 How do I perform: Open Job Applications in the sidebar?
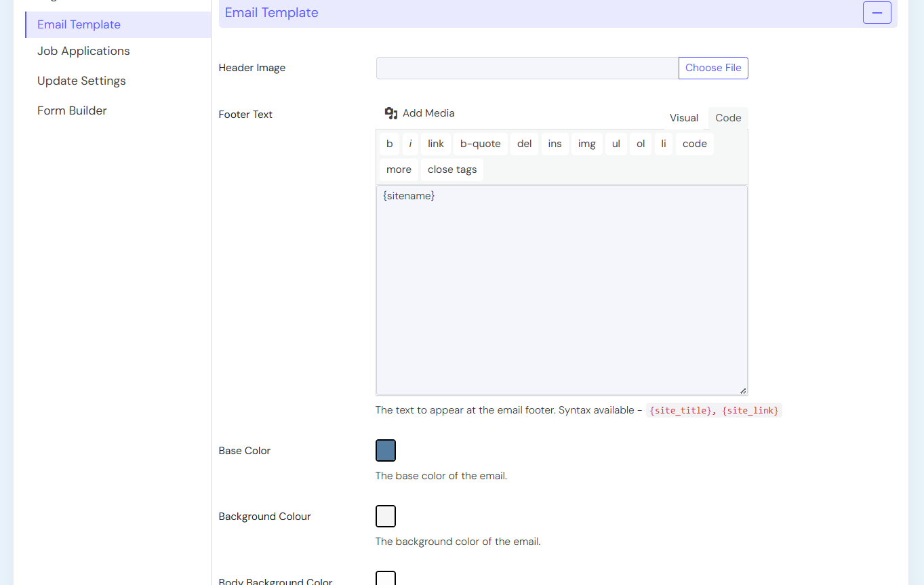pyautogui.click(x=83, y=51)
